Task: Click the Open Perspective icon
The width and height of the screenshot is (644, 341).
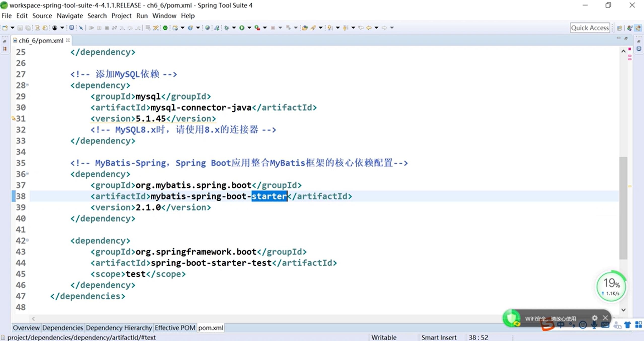Action: (x=619, y=28)
